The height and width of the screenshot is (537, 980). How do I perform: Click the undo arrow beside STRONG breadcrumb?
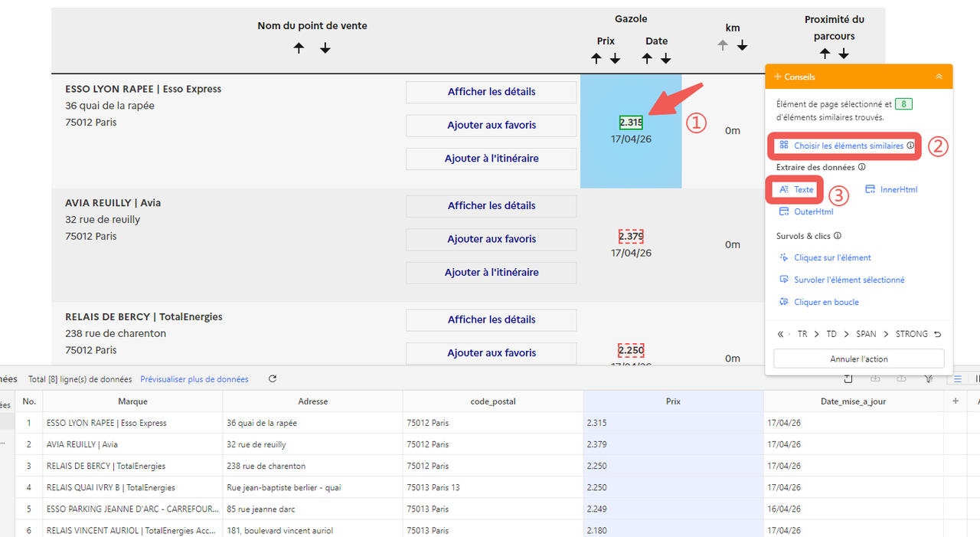pos(938,335)
